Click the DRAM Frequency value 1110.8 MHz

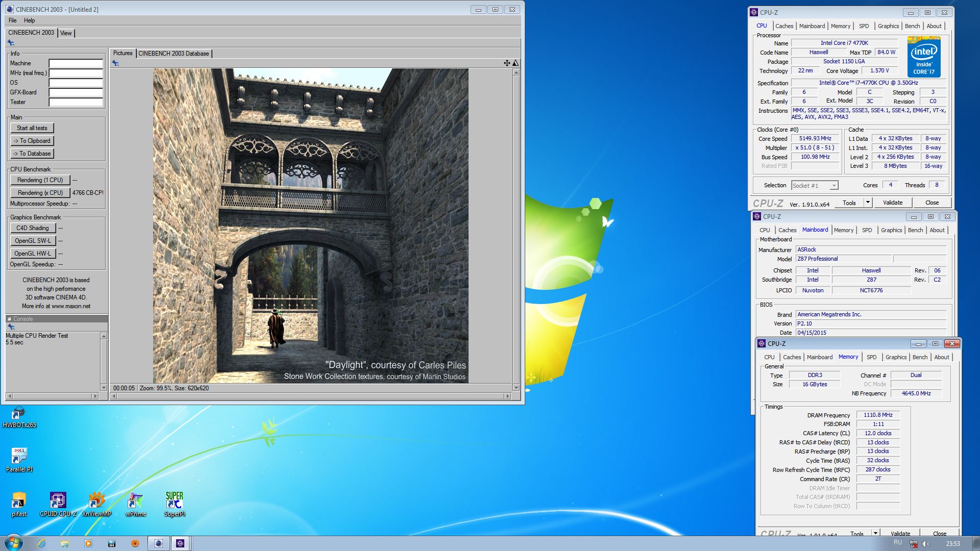(878, 415)
